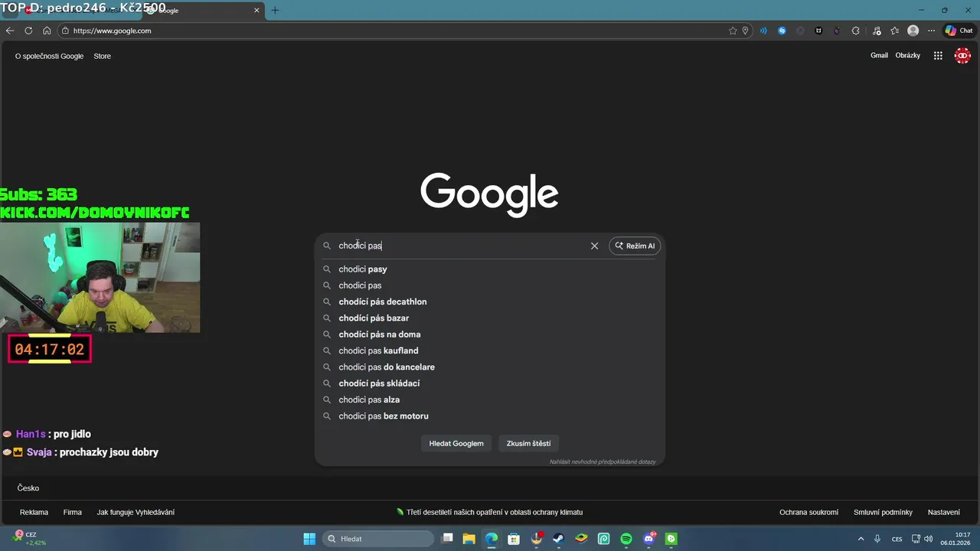Open Spotify from the taskbar
This screenshot has width=980, height=551.
[626, 539]
